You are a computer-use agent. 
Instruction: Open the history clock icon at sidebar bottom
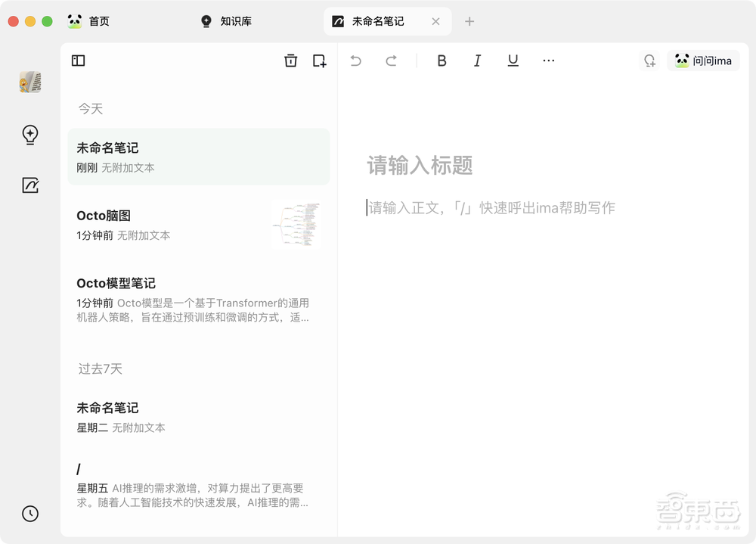pyautogui.click(x=29, y=514)
